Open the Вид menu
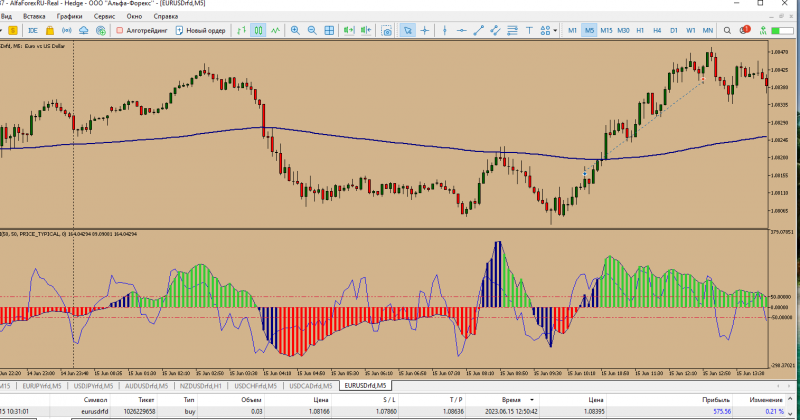The width and height of the screenshot is (800, 420). coord(6,16)
